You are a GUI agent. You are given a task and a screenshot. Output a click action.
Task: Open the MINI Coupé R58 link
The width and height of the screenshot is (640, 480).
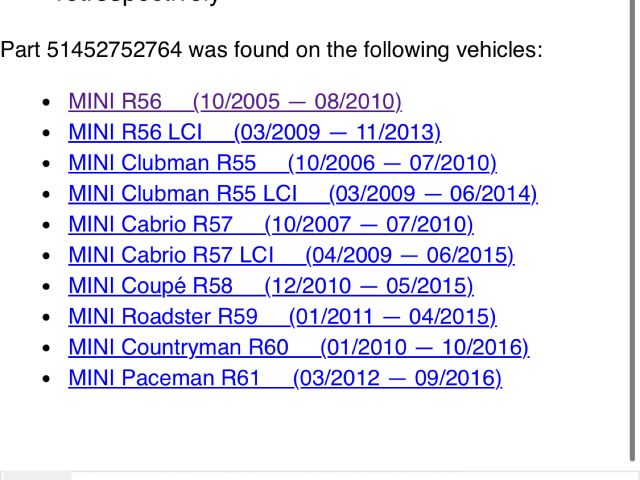pos(150,287)
